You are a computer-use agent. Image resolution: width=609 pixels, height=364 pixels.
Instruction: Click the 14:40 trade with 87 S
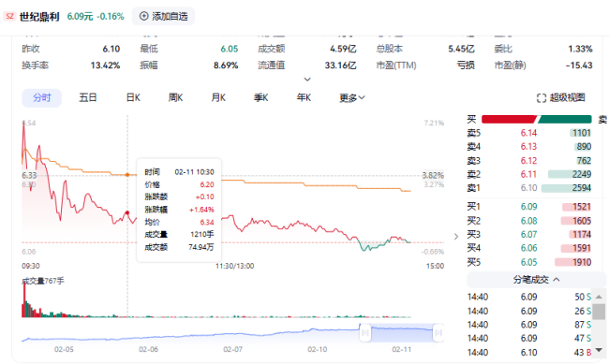(x=529, y=325)
